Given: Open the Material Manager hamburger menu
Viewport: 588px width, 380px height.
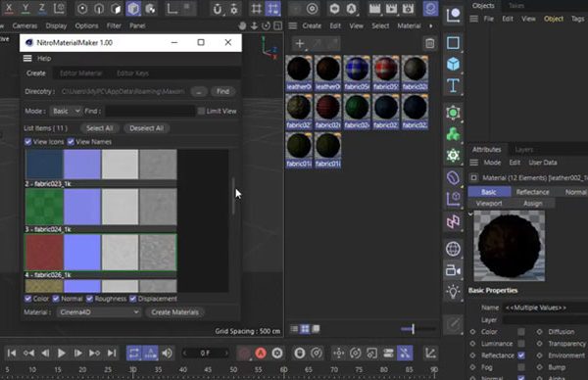Looking at the screenshot, I should (x=293, y=25).
